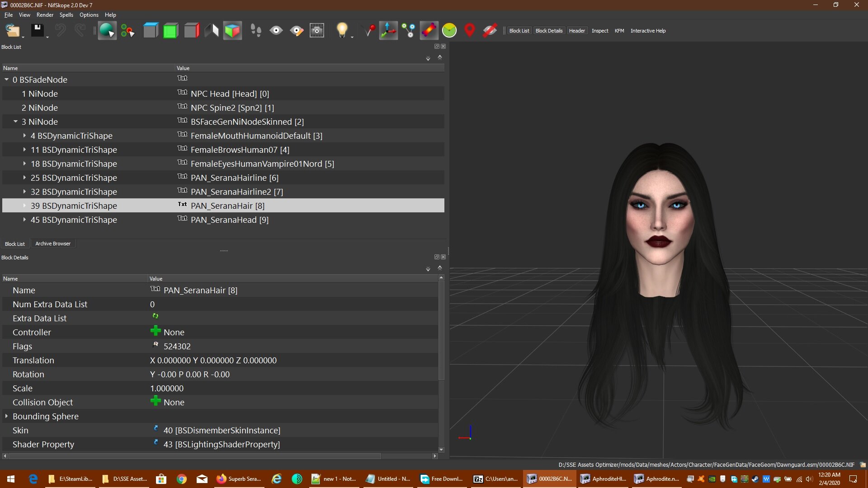Viewport: 868px width, 488px height.
Task: Open the Load file dropdown arrow
Action: click(x=23, y=37)
